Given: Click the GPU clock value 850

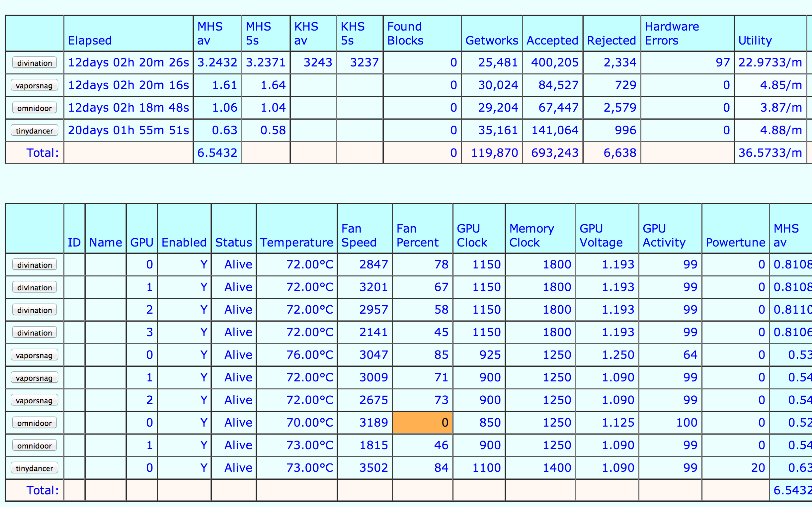Looking at the screenshot, I should (x=490, y=423).
